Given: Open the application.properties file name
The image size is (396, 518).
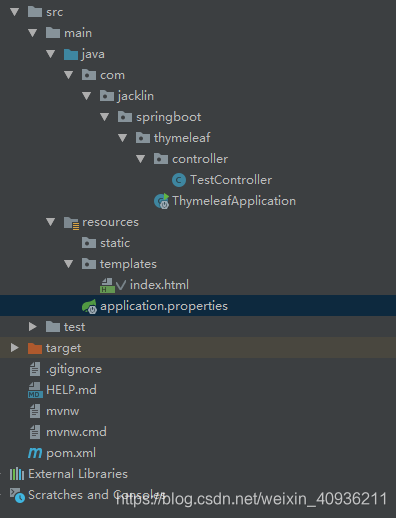Looking at the screenshot, I should click(164, 306).
